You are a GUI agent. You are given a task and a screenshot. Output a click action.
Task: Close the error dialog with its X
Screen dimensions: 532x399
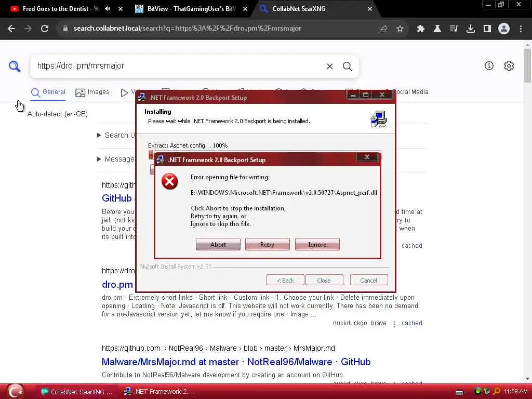click(367, 157)
